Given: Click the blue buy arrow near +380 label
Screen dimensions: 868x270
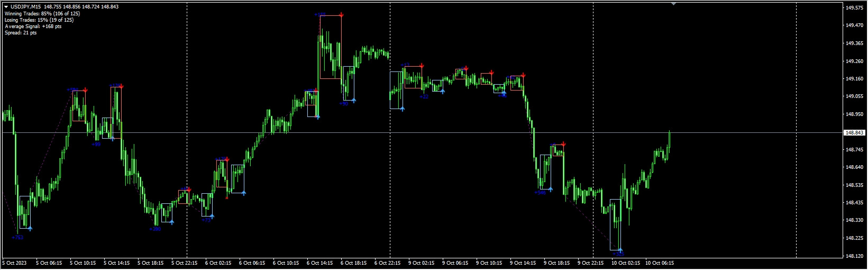Looking at the screenshot, I should 172,222.
